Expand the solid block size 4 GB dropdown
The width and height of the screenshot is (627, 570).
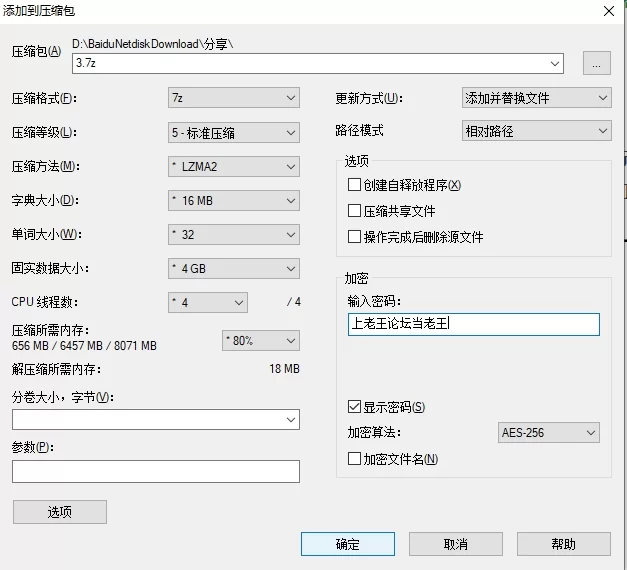[x=234, y=269]
